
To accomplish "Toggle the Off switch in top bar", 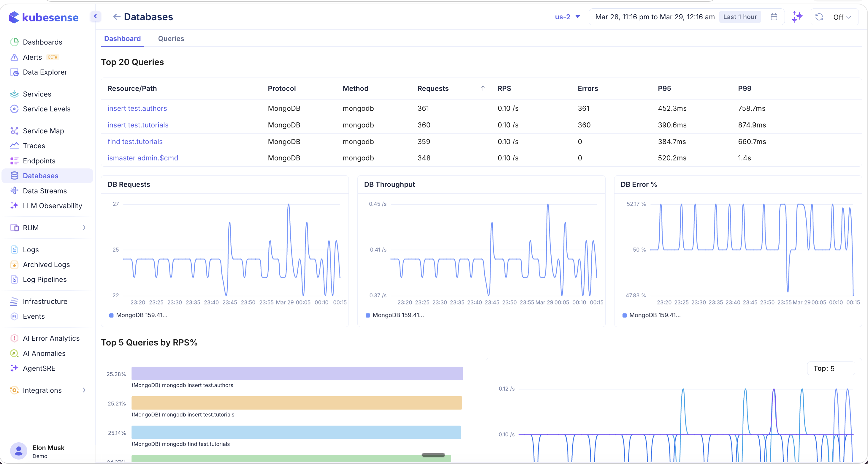I will (841, 17).
